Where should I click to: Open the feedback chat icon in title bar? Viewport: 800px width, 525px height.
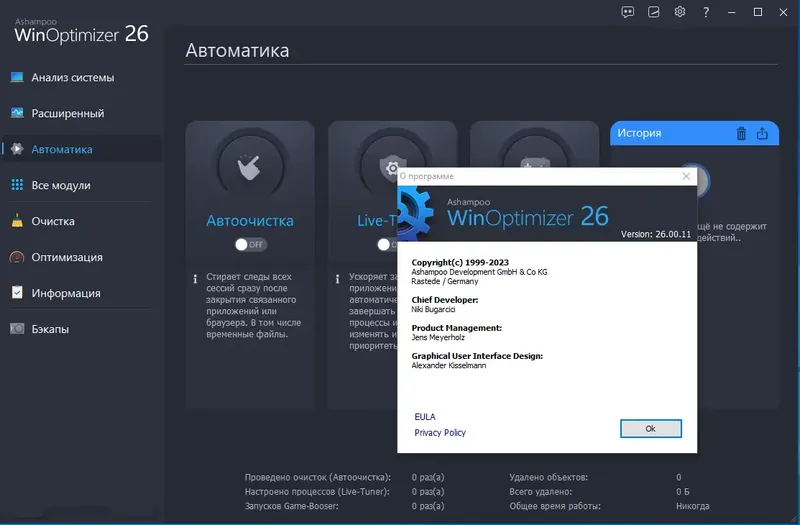628,12
